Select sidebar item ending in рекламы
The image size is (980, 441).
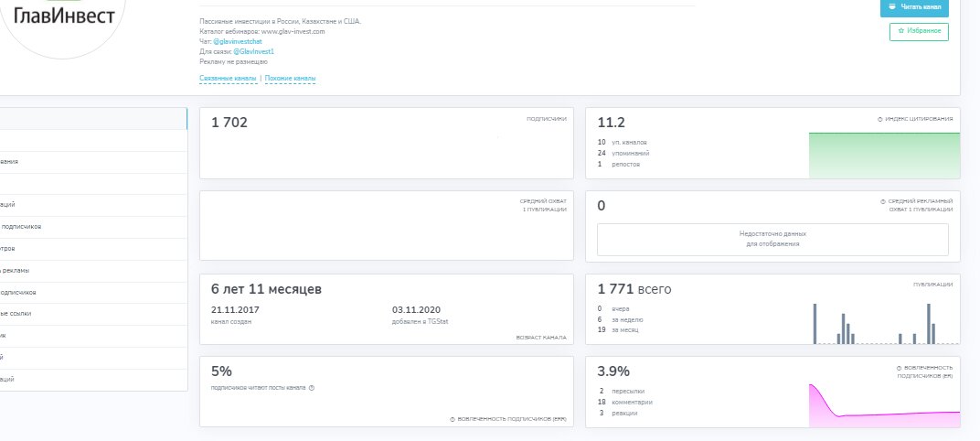coord(93,271)
